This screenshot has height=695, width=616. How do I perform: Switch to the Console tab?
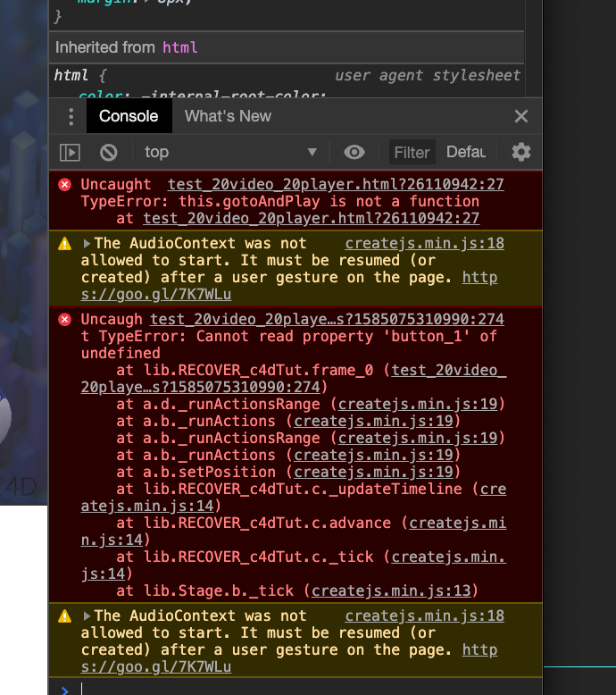(x=129, y=116)
